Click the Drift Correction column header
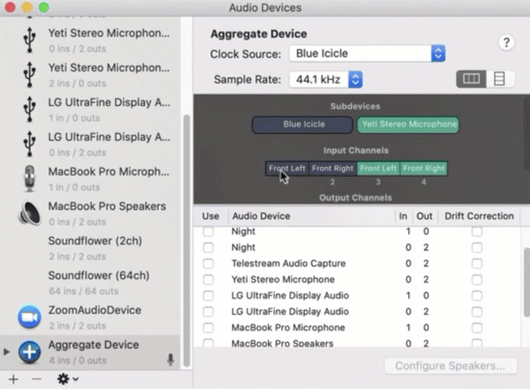The image size is (530, 389). (479, 216)
